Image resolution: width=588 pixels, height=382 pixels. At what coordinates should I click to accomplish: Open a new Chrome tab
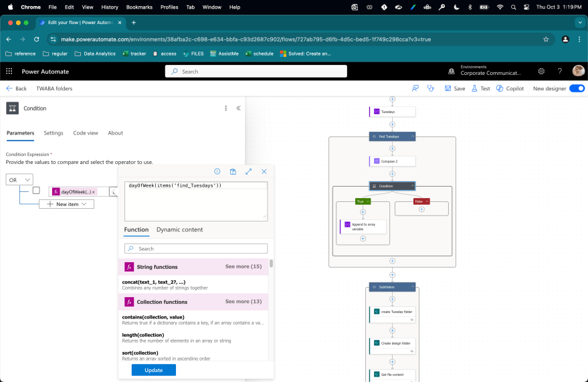pyautogui.click(x=134, y=23)
